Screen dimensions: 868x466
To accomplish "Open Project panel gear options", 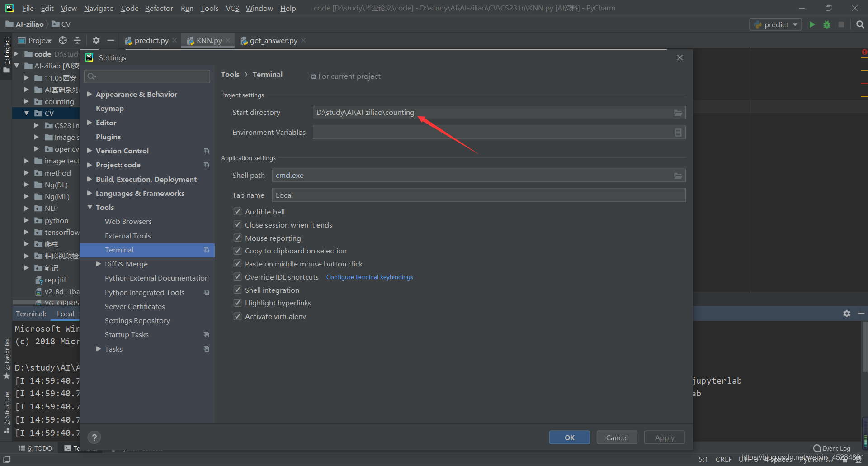I will (96, 40).
